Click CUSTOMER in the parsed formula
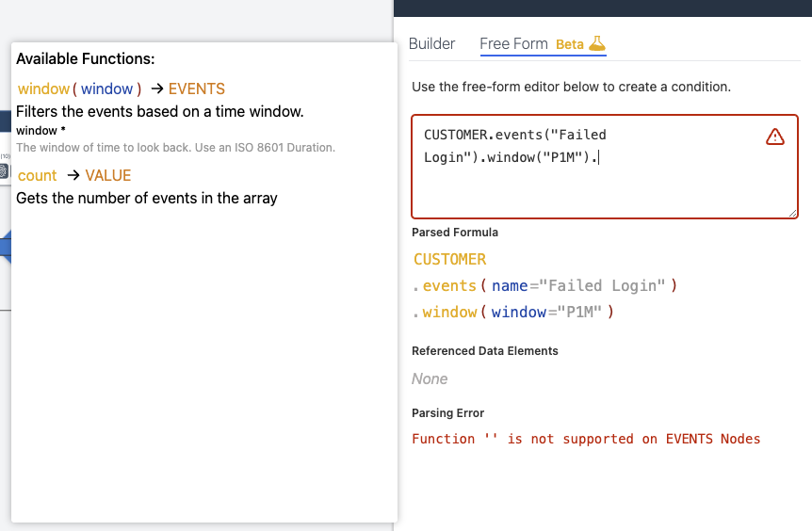 [449, 259]
